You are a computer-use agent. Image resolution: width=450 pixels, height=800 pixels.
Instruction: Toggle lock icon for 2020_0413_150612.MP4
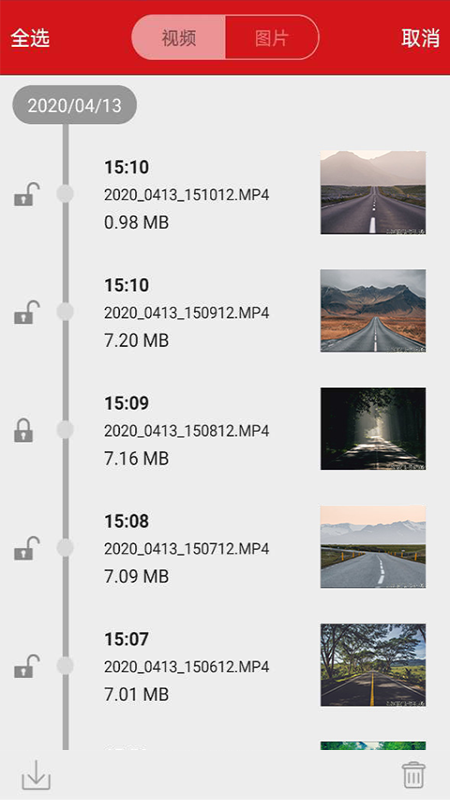pos(27,666)
